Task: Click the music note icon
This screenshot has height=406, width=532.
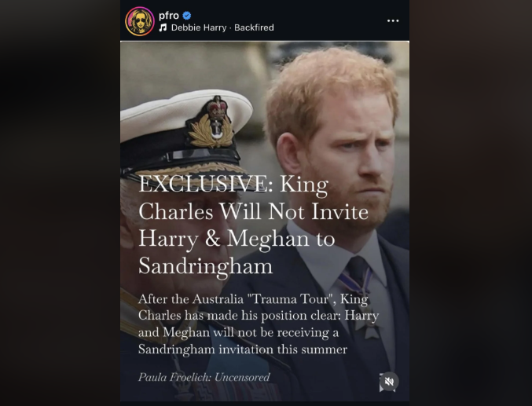Action: click(x=163, y=28)
